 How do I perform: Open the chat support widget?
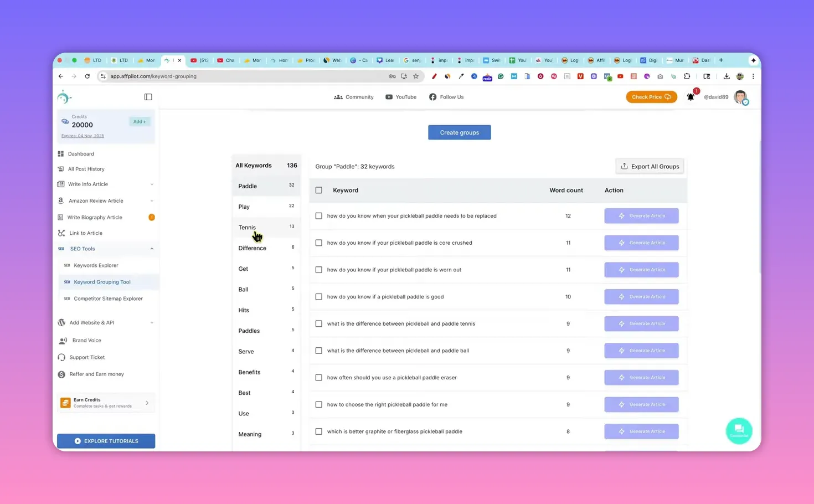click(739, 430)
